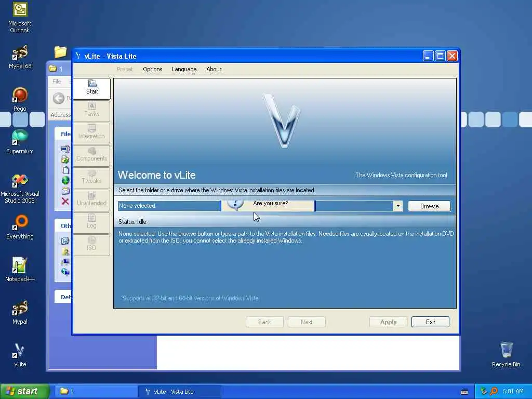Click the vLite title bar icon
The height and width of the screenshot is (399, 532).
[78, 56]
